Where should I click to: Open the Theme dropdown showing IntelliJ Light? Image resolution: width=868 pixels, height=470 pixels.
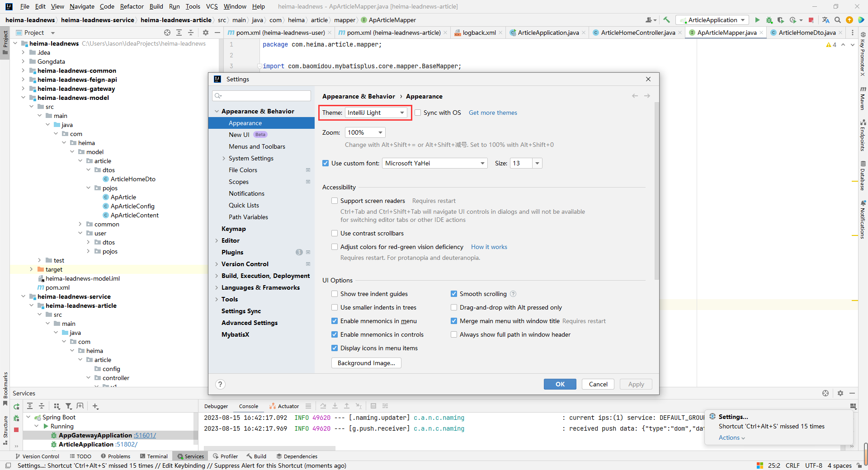coord(376,113)
